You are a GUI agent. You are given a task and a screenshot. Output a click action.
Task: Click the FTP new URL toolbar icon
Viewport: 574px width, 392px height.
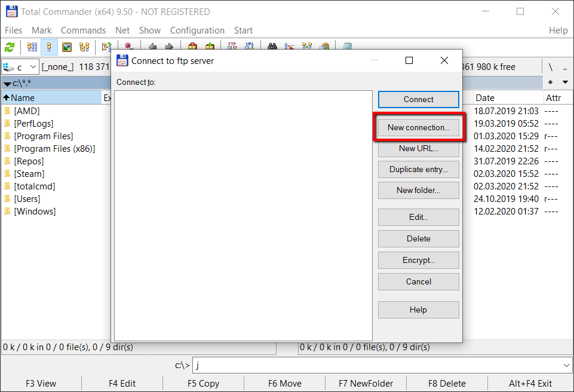(x=250, y=46)
